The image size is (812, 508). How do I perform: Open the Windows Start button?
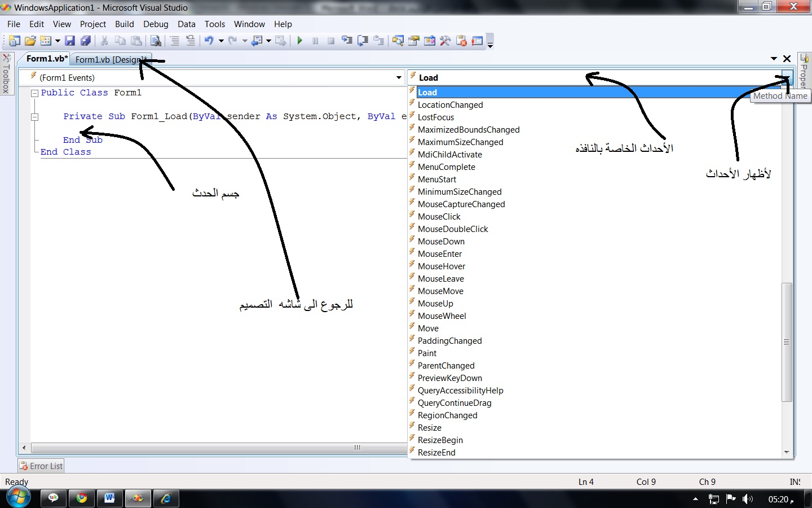(18, 498)
